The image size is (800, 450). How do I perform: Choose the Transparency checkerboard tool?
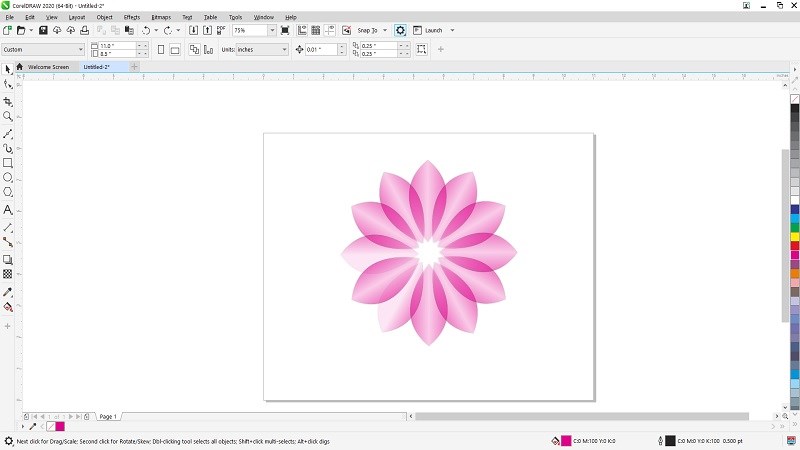[8, 273]
